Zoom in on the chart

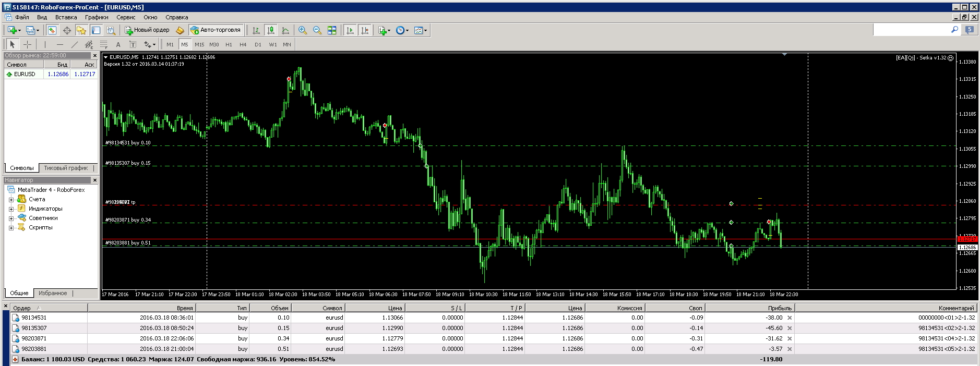[303, 30]
